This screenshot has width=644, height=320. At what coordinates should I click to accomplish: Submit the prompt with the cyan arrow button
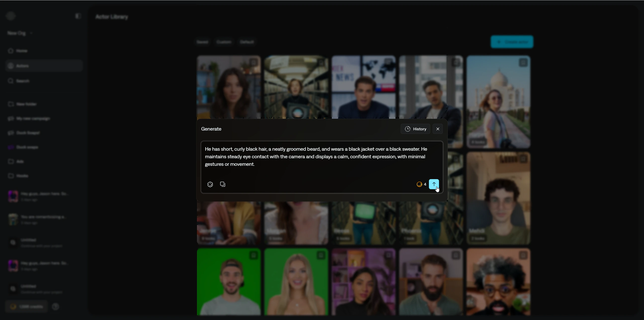coord(434,184)
